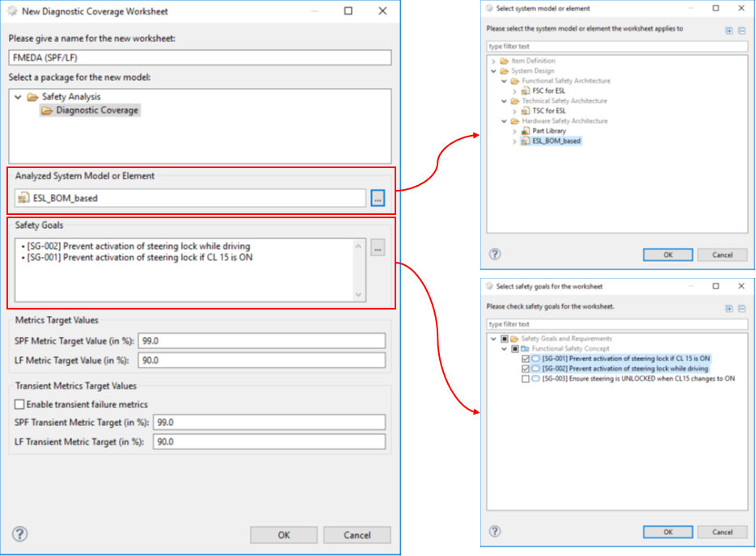756x556 pixels.
Task: Toggle Safety Goals and Requirements checkbox
Action: [505, 339]
